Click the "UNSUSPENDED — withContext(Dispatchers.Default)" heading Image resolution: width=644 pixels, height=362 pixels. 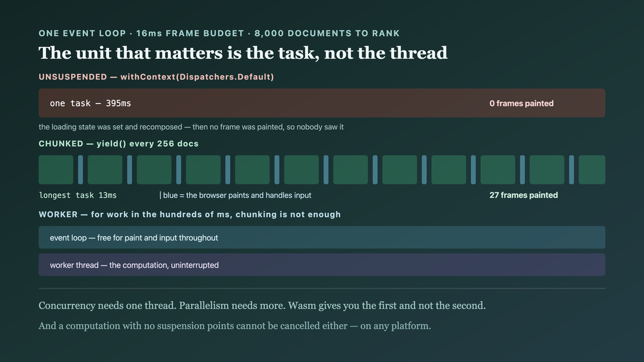pyautogui.click(x=157, y=77)
